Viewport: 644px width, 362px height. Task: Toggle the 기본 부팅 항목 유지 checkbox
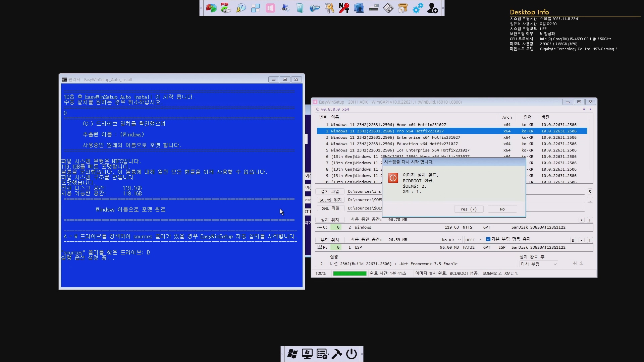click(x=488, y=239)
